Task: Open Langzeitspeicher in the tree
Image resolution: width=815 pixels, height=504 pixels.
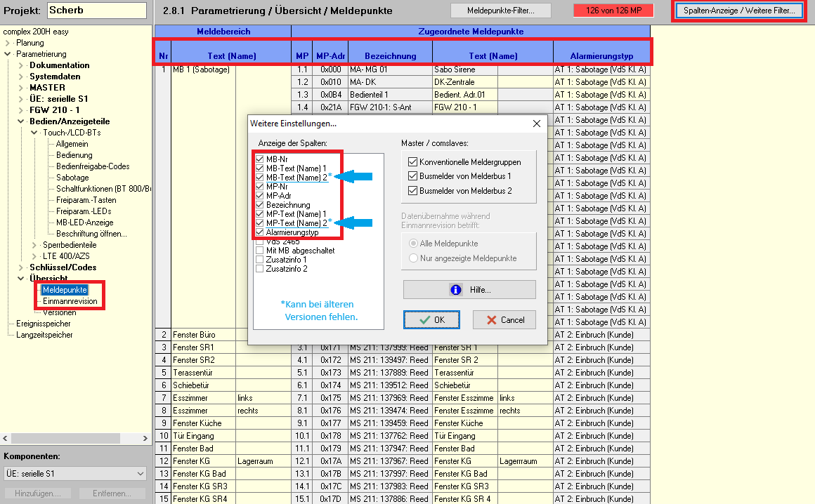Action: pyautogui.click(x=44, y=335)
